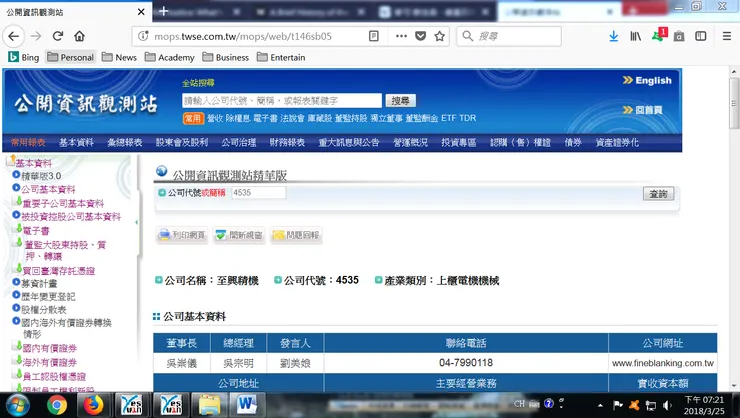Expand 國內有價證券 sidebar item

[49, 348]
